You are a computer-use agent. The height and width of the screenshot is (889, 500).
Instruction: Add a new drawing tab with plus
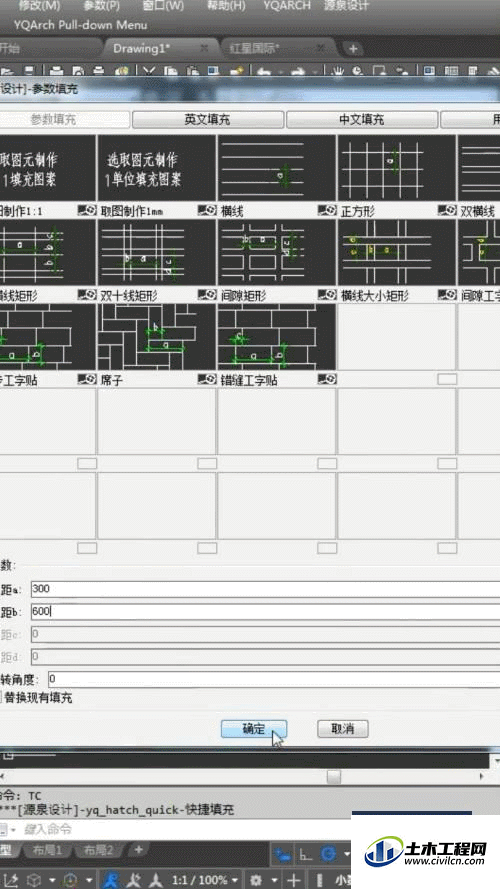pos(353,49)
